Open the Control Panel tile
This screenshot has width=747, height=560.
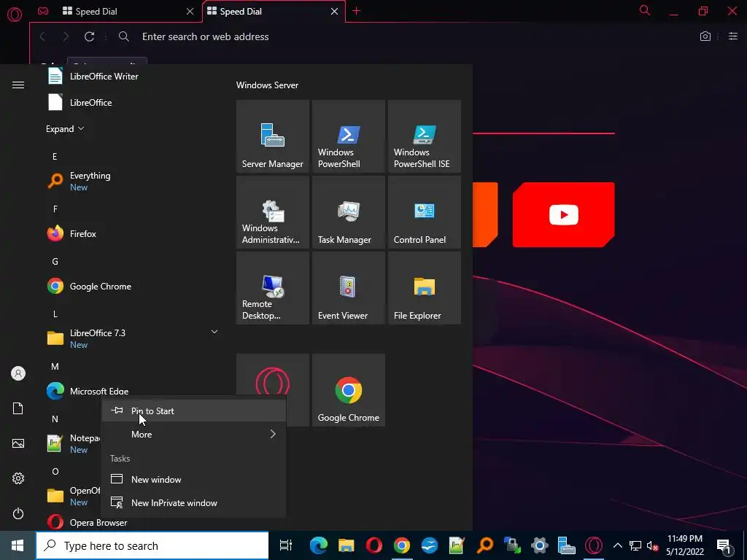click(x=425, y=212)
